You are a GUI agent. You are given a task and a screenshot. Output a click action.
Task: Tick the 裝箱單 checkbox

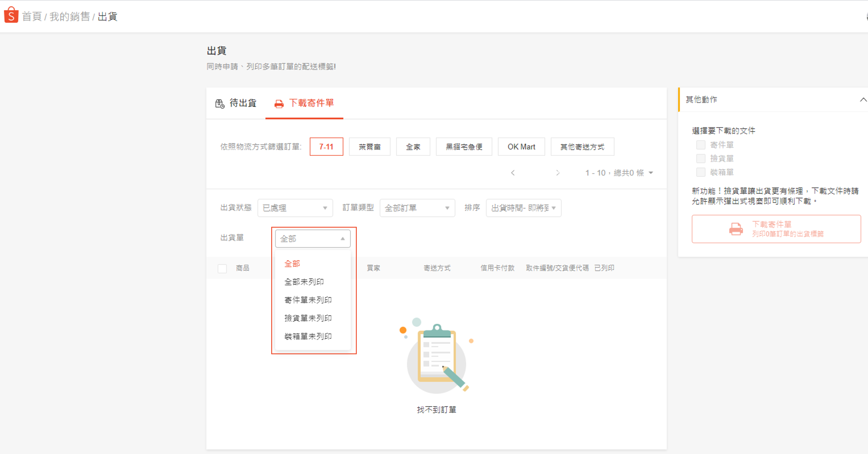tap(700, 172)
